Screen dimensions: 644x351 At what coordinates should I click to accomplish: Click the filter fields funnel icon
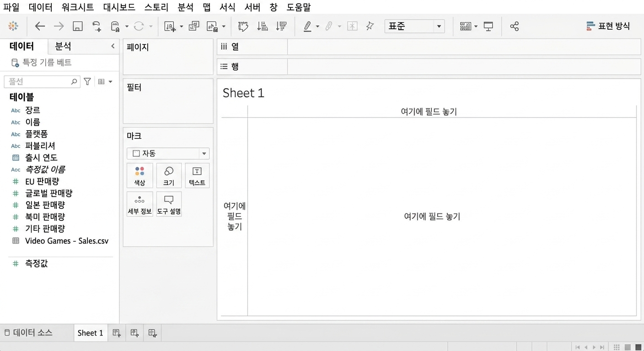pos(87,81)
